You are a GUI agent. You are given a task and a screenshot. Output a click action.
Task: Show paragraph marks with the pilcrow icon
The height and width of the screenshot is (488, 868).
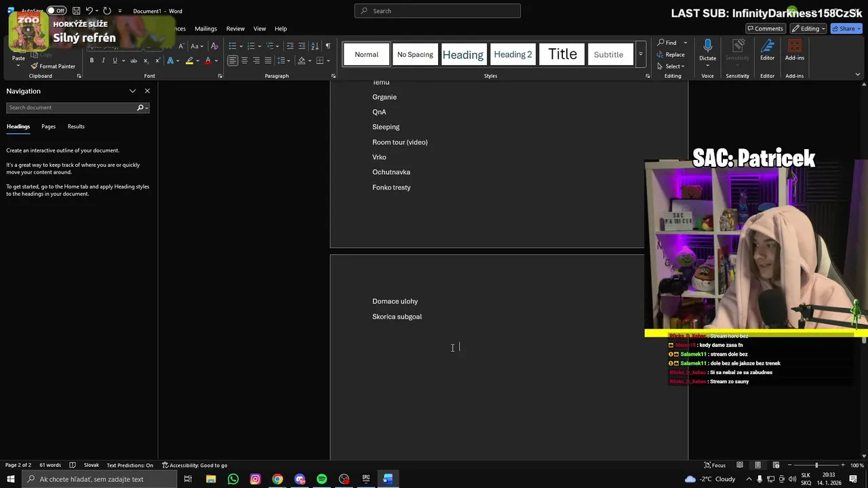click(x=328, y=46)
